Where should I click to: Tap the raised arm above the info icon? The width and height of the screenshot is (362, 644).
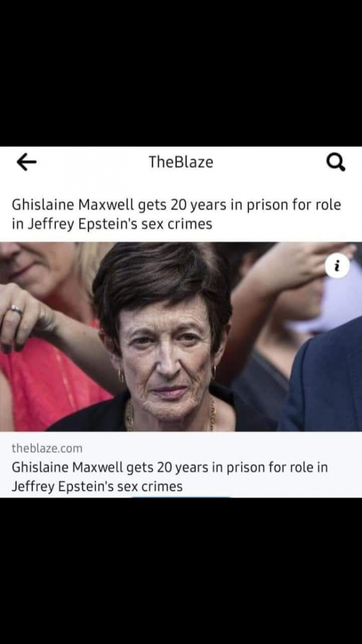click(290, 268)
